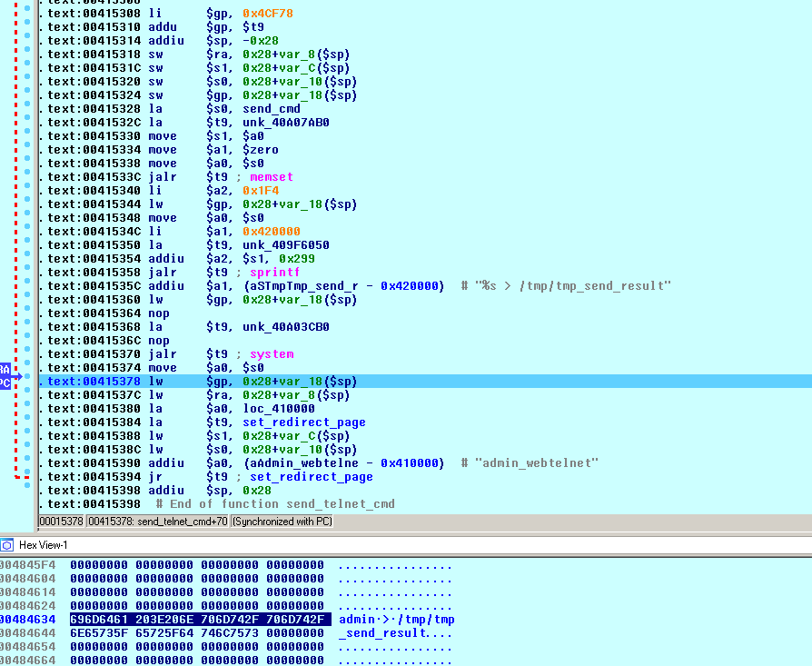Click the sprintf comment

275,273
